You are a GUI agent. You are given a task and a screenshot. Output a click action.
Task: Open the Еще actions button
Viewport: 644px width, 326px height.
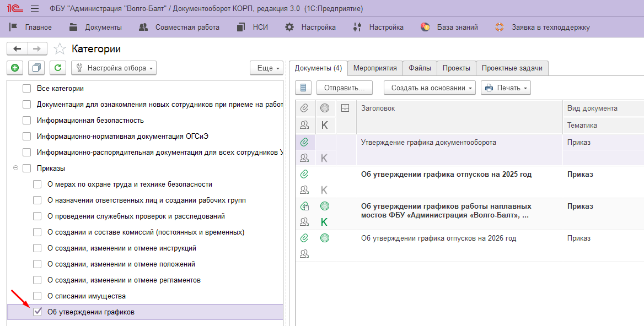[267, 68]
